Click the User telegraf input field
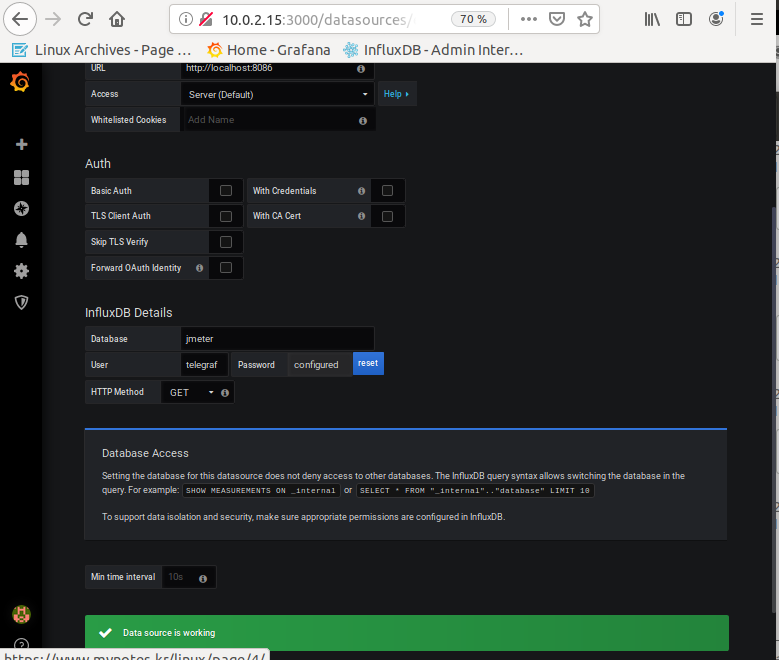 204,365
